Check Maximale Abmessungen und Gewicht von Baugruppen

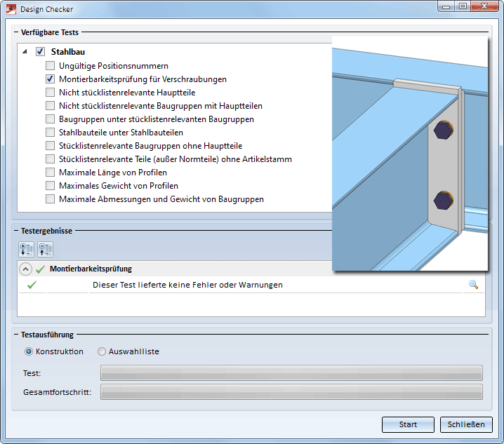50,199
